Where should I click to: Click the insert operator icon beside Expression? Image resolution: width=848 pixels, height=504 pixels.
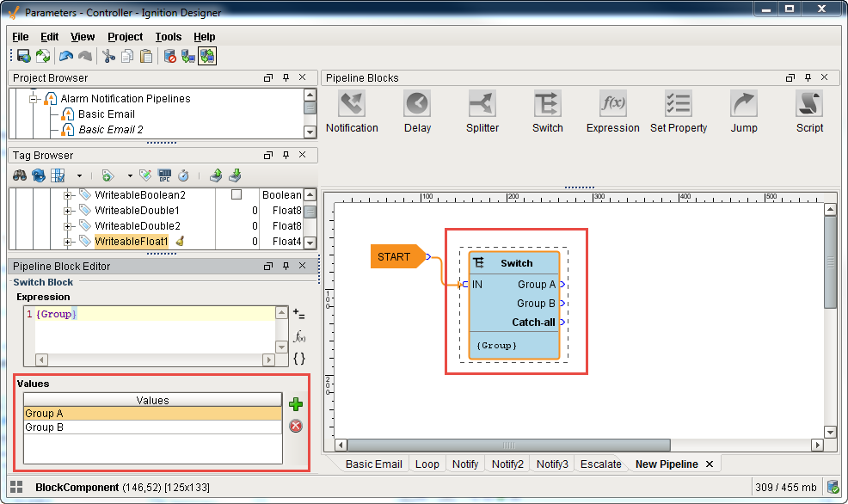tap(299, 314)
